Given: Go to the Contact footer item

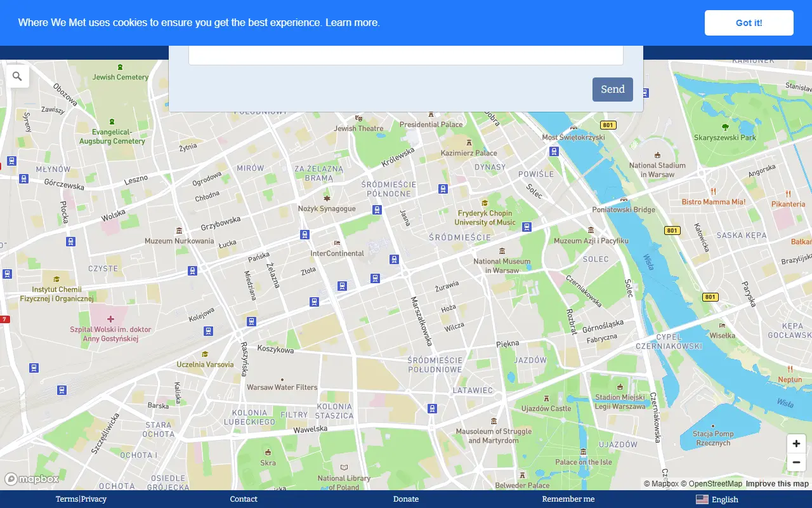Looking at the screenshot, I should (244, 499).
